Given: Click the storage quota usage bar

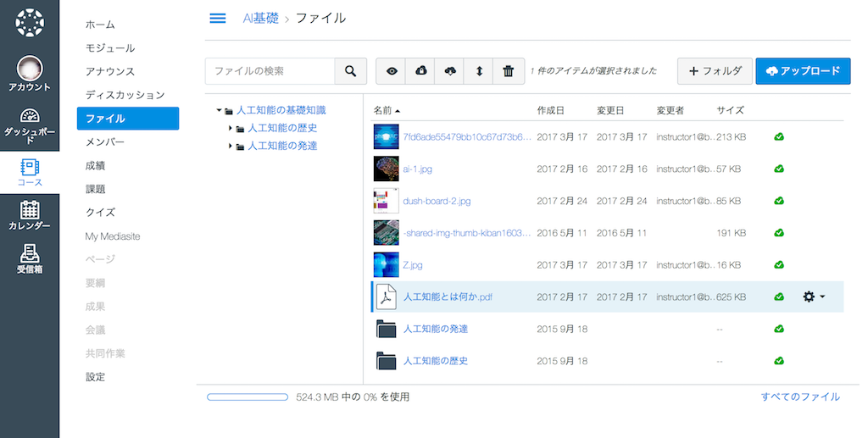Looking at the screenshot, I should (248, 397).
